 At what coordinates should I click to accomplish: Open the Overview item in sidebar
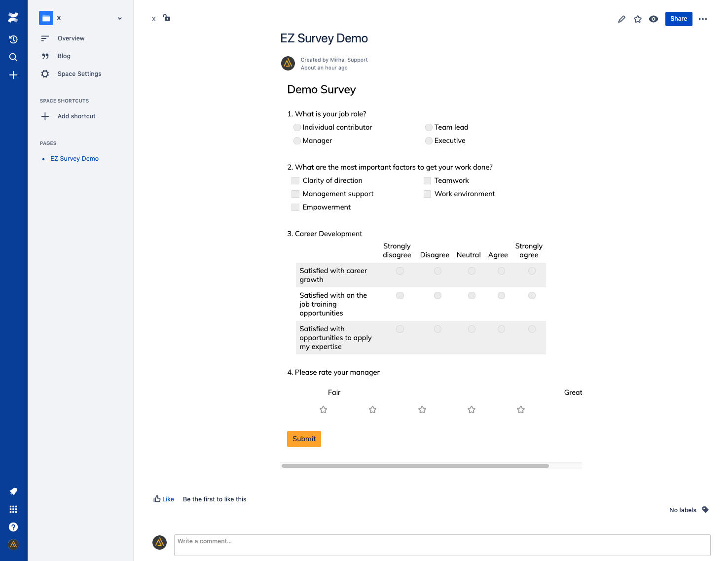71,38
